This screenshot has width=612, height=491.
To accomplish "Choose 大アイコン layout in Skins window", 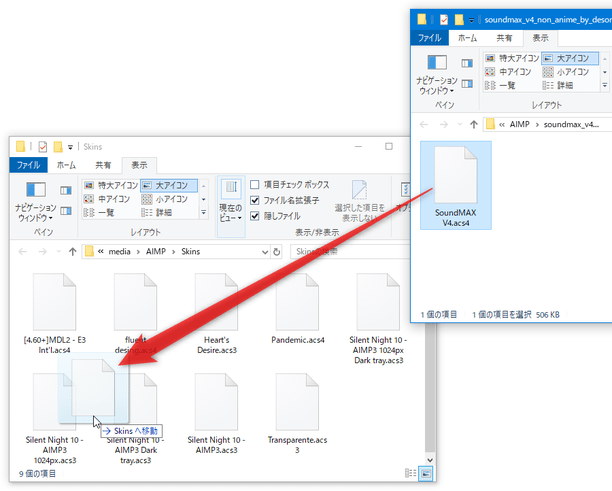I will (169, 185).
